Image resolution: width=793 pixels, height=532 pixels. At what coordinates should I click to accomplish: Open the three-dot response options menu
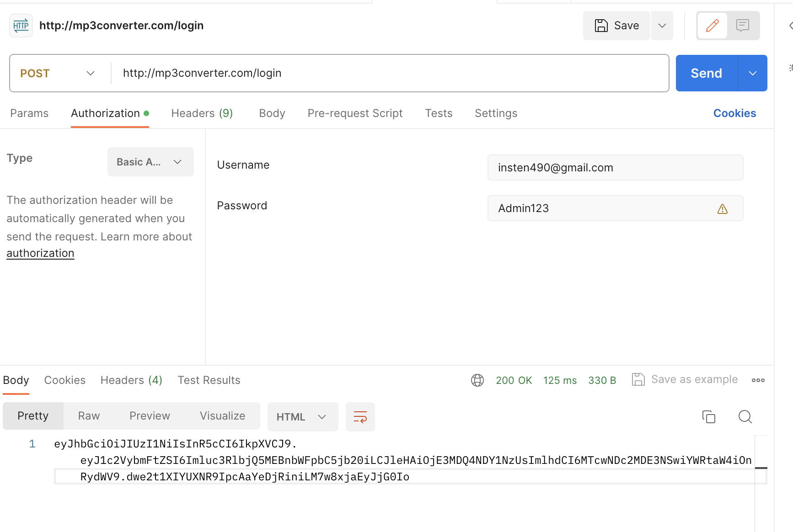pos(758,380)
